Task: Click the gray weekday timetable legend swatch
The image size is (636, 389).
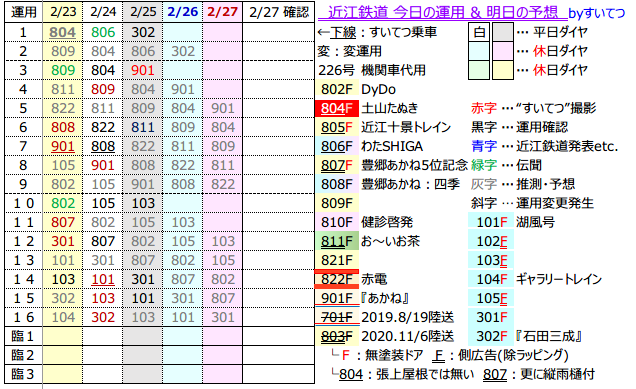Action: tap(503, 32)
